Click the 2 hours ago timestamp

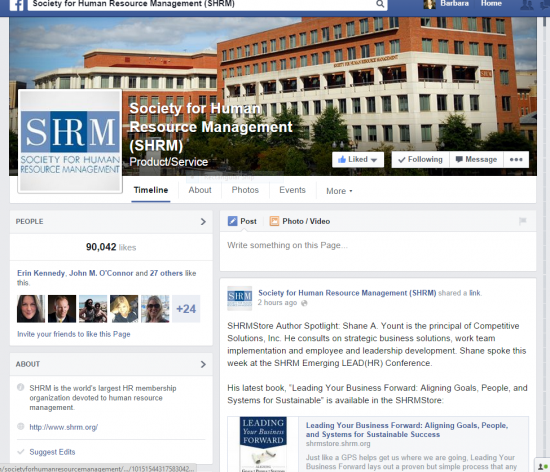coord(277,303)
